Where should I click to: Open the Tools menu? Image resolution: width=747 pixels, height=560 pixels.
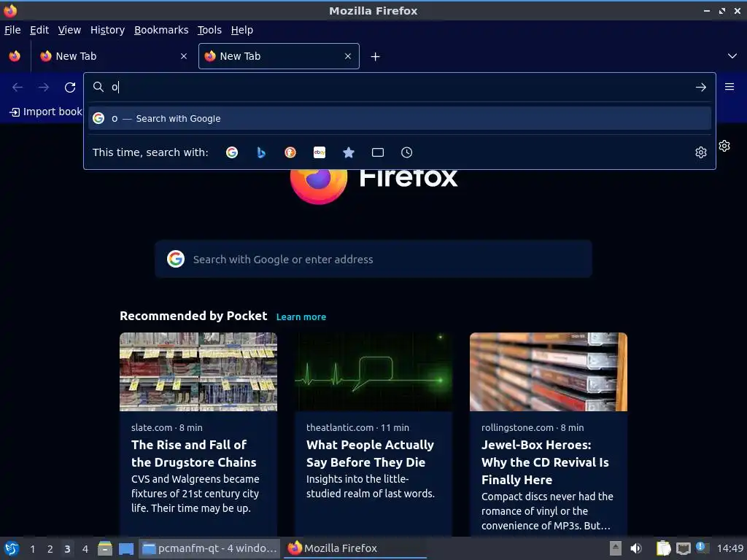click(209, 30)
